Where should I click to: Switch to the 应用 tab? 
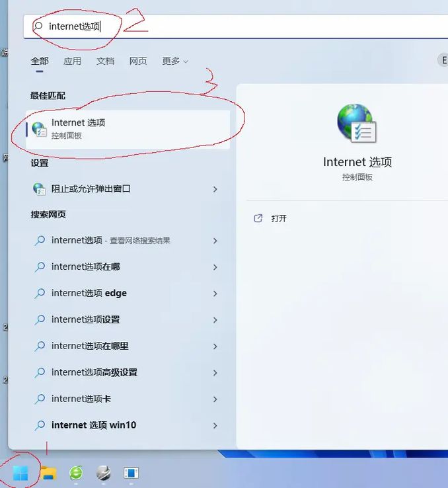coord(73,61)
